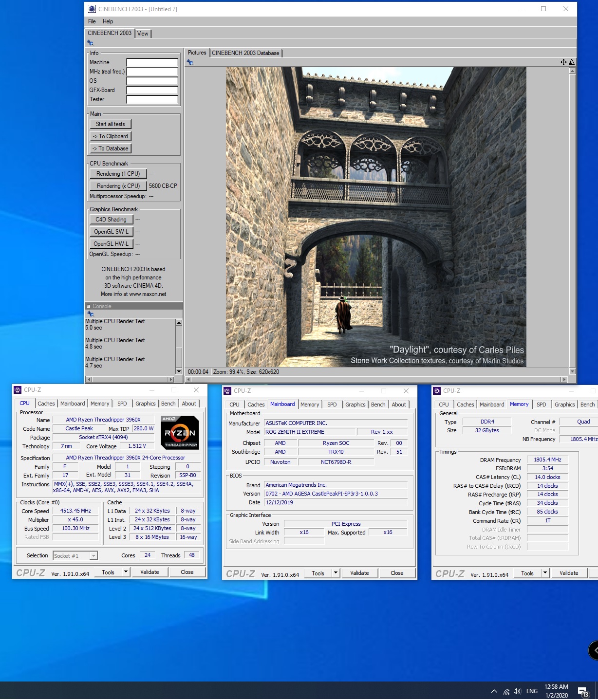Start the OpenGL SW-L test

(111, 232)
